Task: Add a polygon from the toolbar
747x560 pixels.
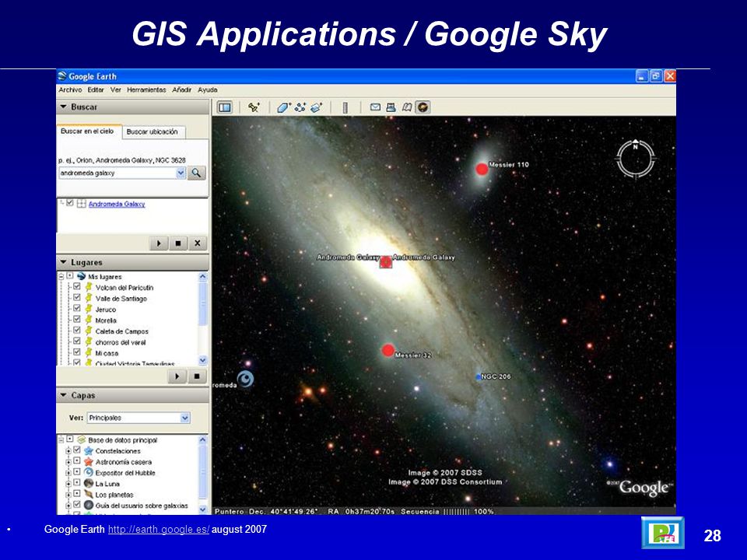Action: (284, 107)
